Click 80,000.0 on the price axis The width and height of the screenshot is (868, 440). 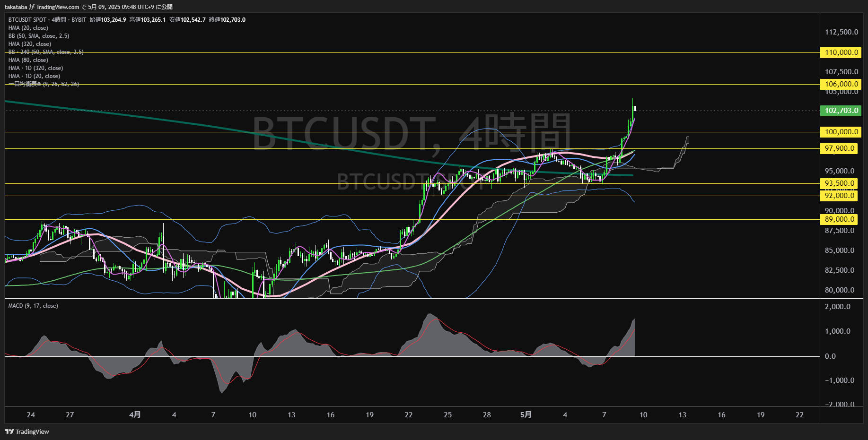[840, 290]
